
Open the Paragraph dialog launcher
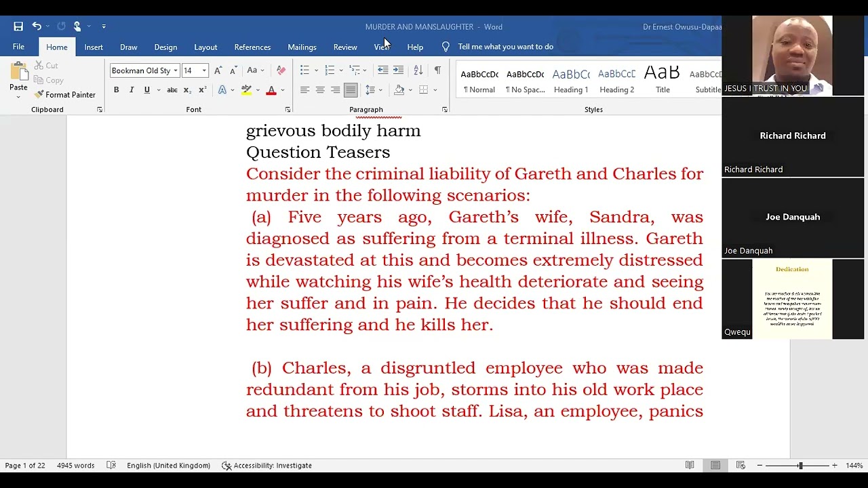point(445,110)
